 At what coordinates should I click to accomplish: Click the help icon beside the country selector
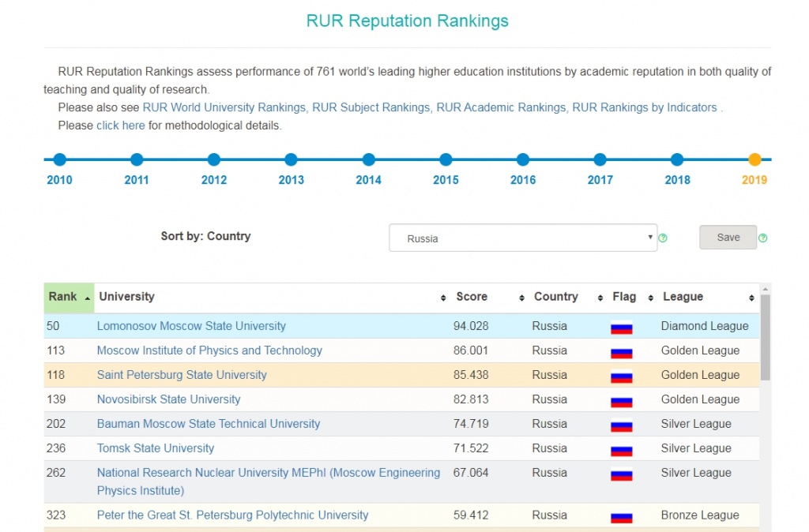[x=663, y=237]
